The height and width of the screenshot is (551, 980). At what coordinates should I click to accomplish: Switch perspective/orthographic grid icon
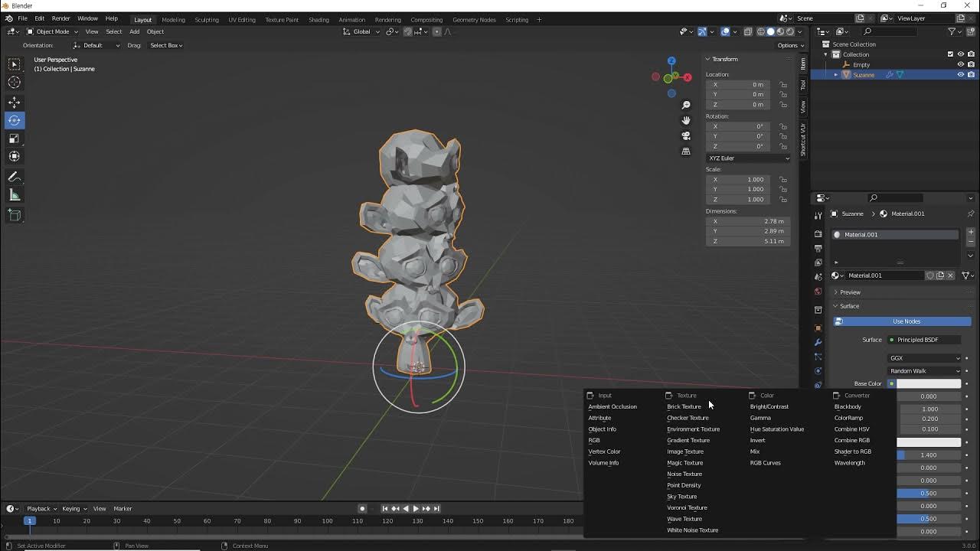coord(686,151)
